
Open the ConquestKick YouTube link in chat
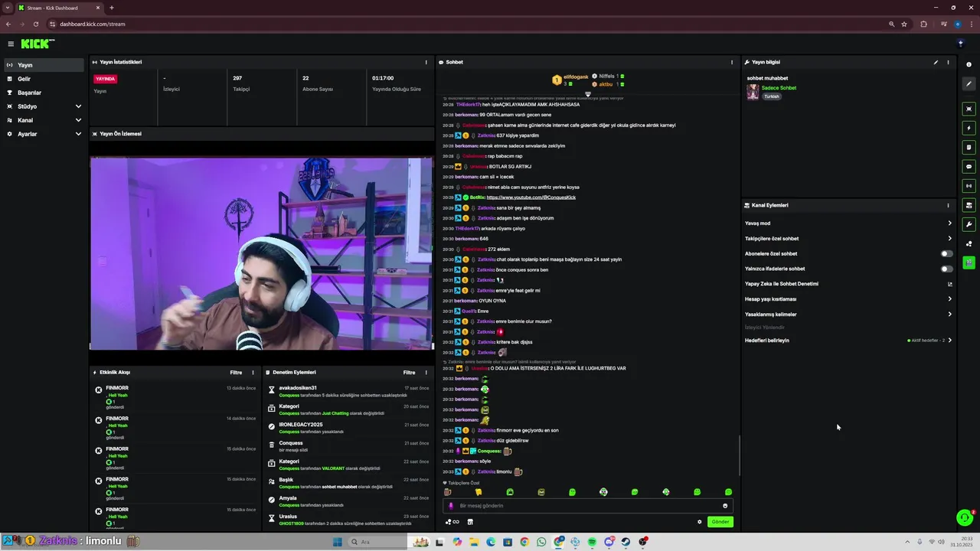pos(531,197)
